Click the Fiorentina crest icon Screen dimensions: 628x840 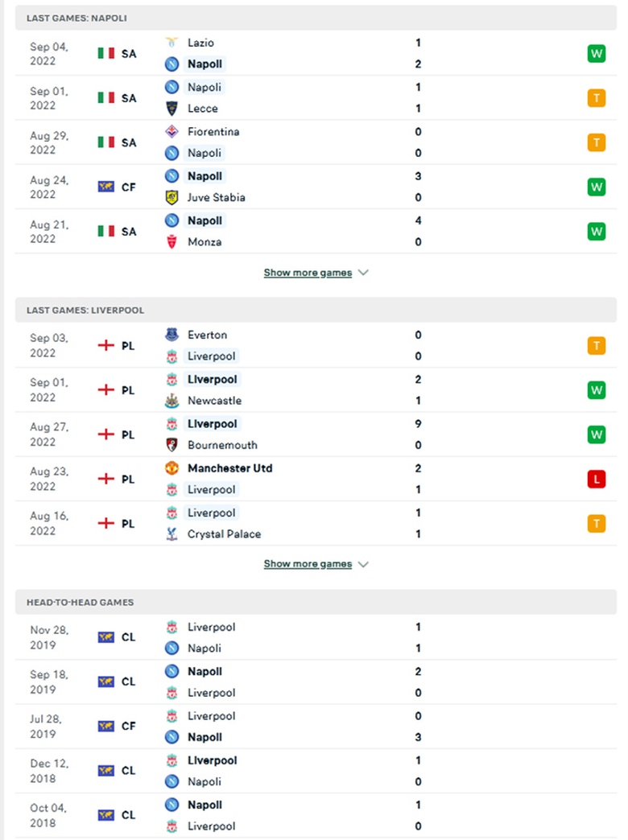pos(171,131)
